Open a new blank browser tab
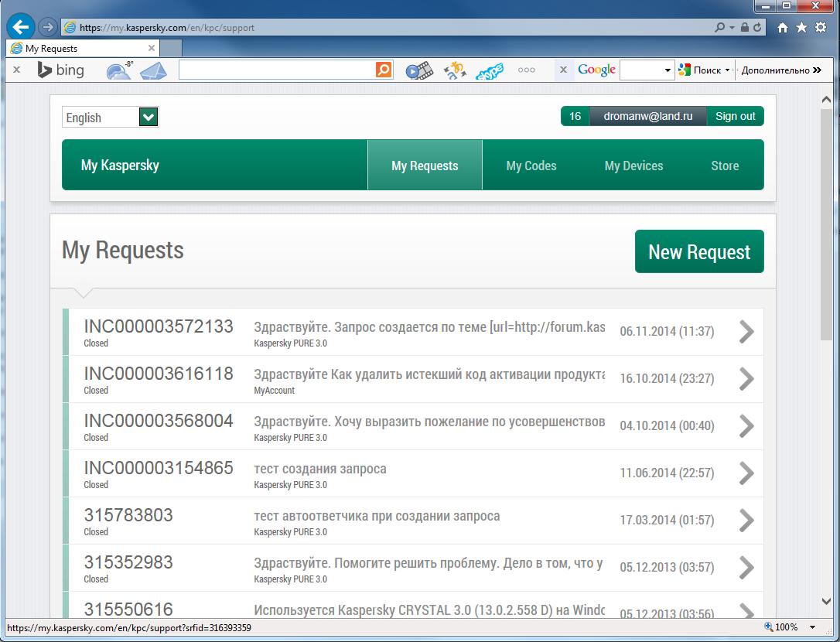This screenshot has height=642, width=840. tap(171, 48)
